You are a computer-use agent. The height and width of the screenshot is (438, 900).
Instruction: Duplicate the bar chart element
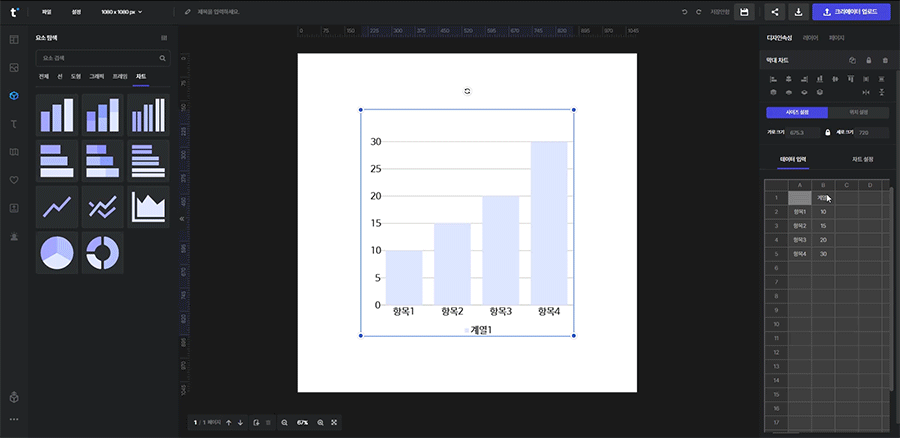click(x=852, y=61)
